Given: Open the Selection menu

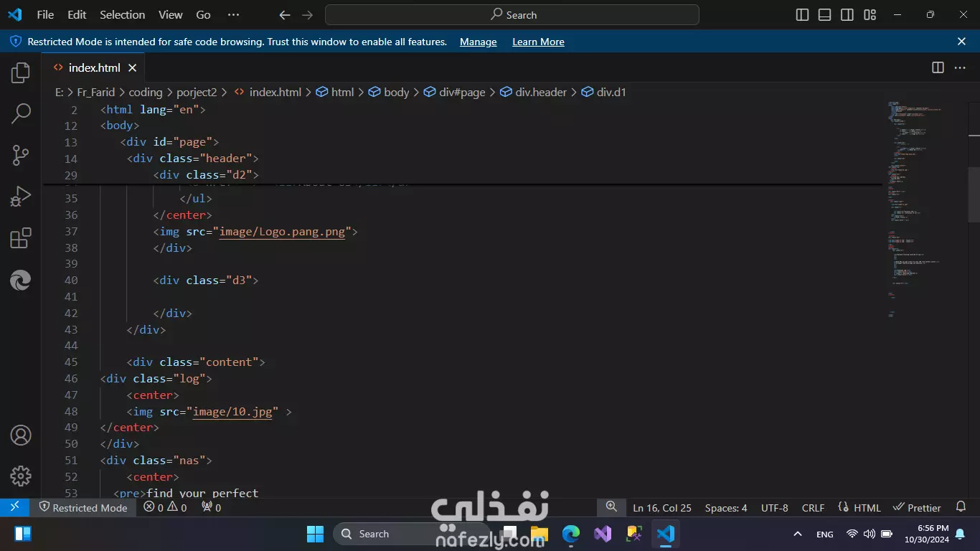Looking at the screenshot, I should (122, 14).
